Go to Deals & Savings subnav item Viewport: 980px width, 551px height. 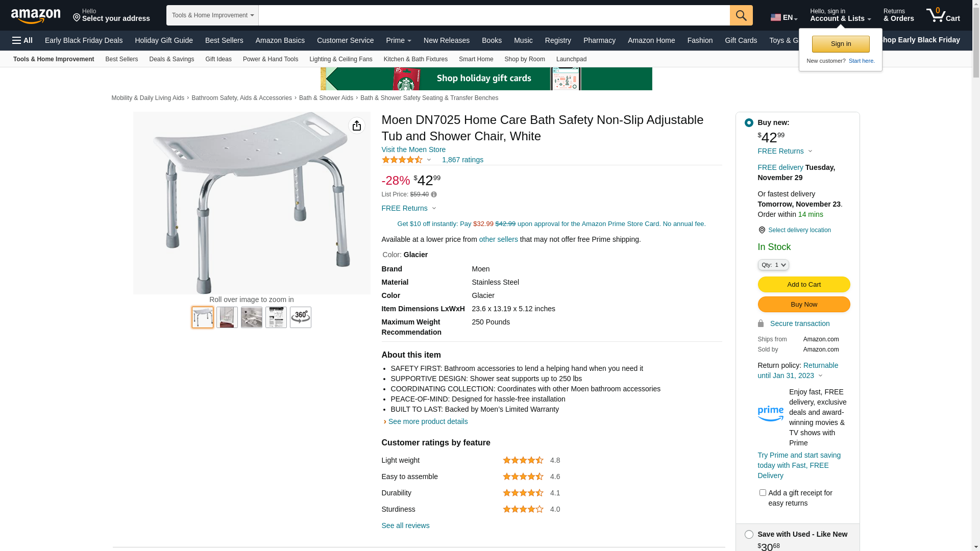[171, 59]
